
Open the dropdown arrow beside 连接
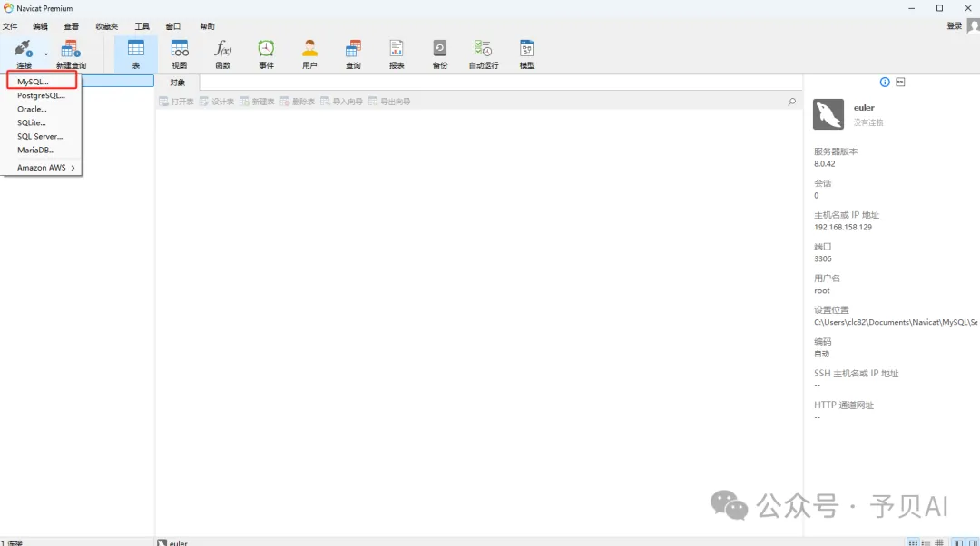[46, 54]
